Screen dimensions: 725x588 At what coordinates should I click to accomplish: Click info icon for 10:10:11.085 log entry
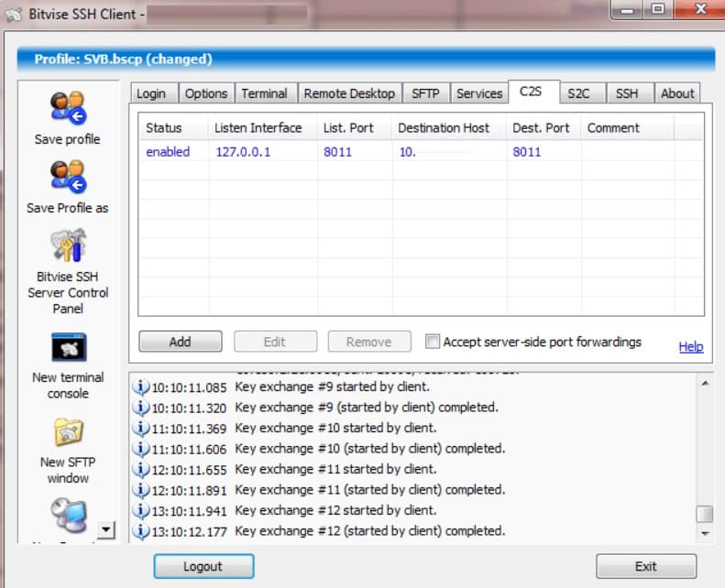(x=140, y=387)
